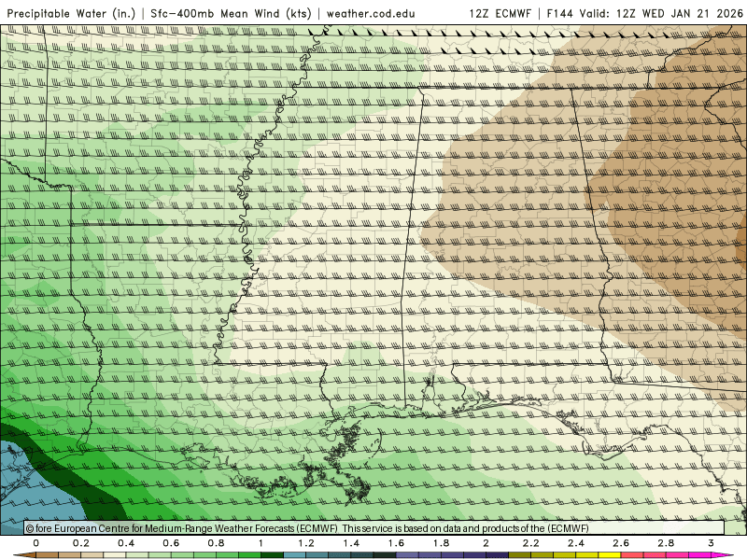
Task: Click the magenta swatch just left of 3
Action: [x=699, y=555]
